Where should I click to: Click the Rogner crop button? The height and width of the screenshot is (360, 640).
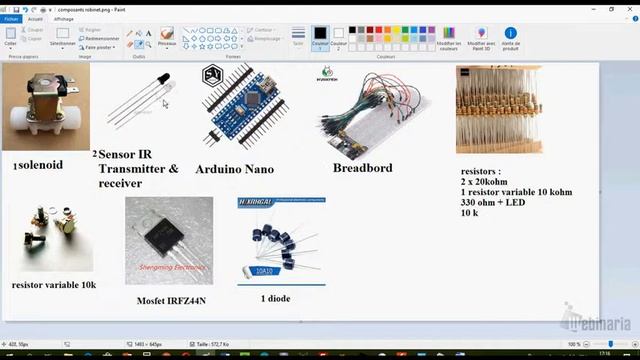coord(90,30)
